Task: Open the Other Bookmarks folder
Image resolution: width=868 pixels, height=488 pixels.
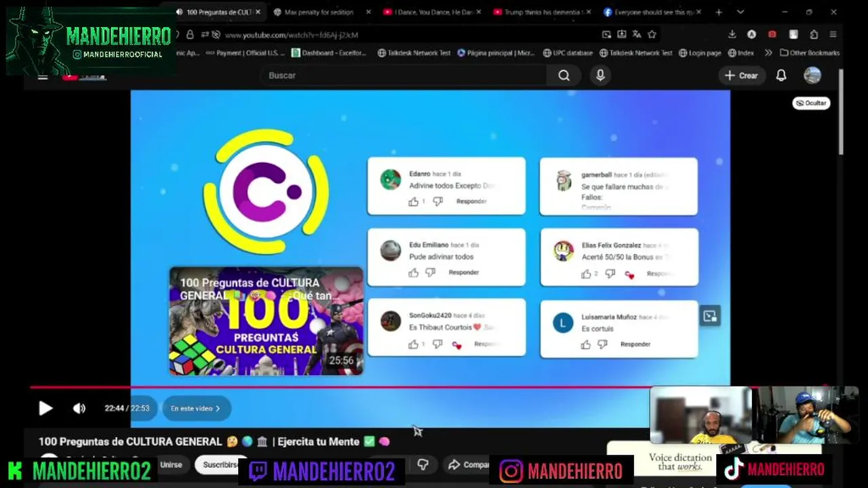Action: point(810,53)
